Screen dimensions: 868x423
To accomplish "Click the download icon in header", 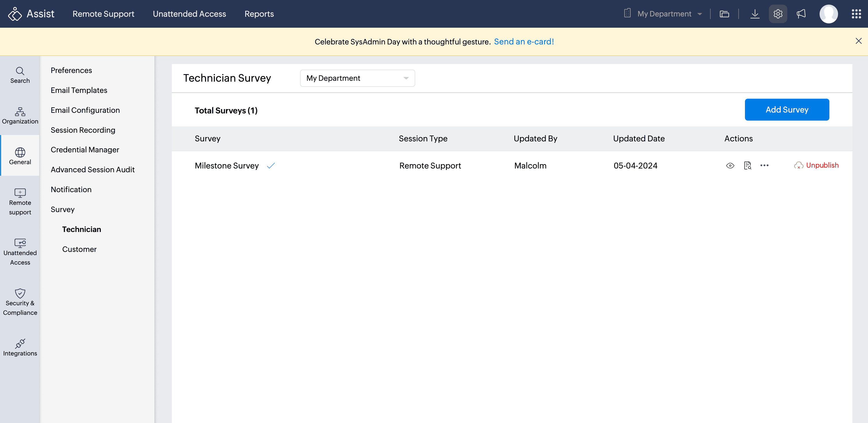I will click(x=755, y=14).
